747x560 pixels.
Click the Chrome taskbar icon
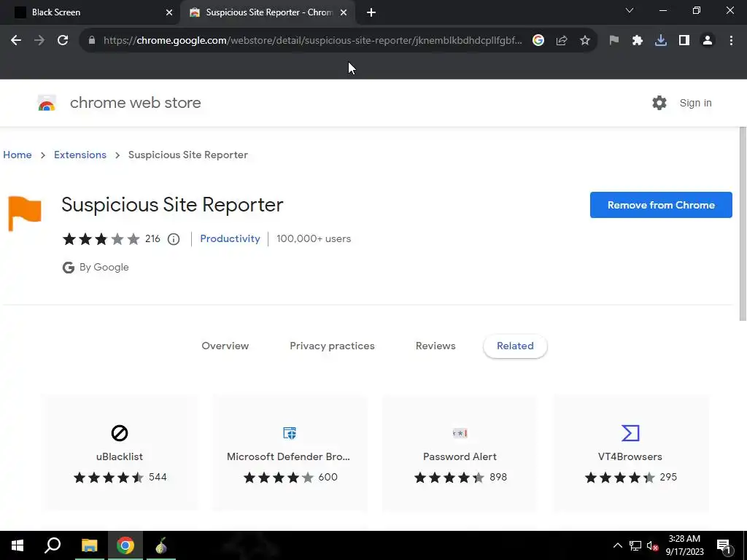[125, 545]
